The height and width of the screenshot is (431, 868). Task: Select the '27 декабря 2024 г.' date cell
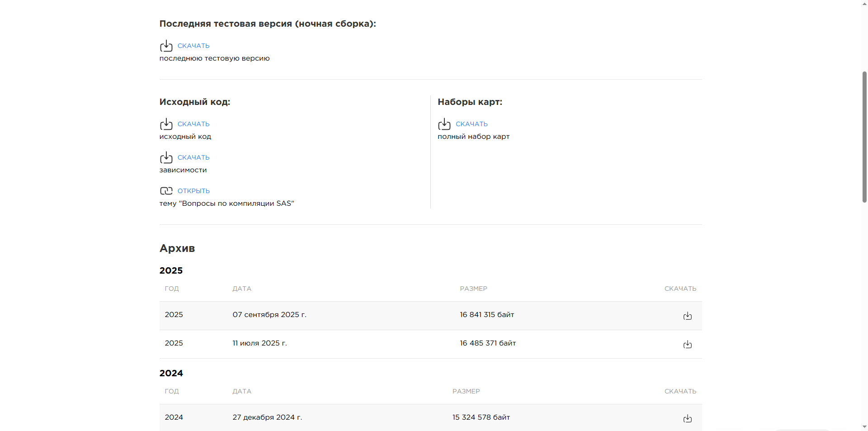[x=267, y=417]
